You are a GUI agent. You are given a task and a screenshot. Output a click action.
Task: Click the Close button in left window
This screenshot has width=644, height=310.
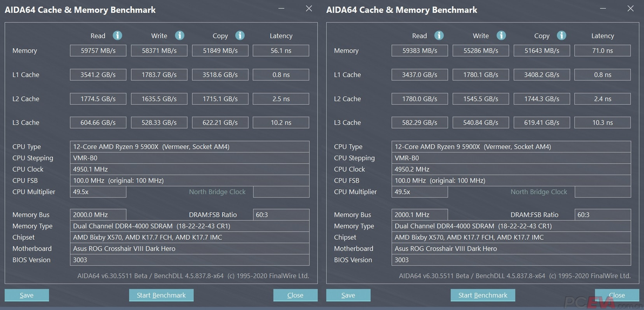(295, 295)
